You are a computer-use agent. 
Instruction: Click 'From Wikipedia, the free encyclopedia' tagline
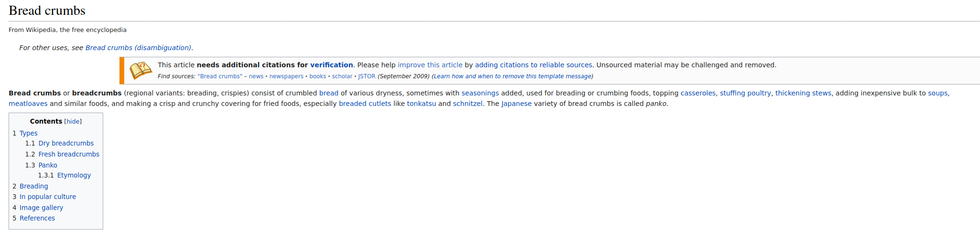(x=67, y=30)
